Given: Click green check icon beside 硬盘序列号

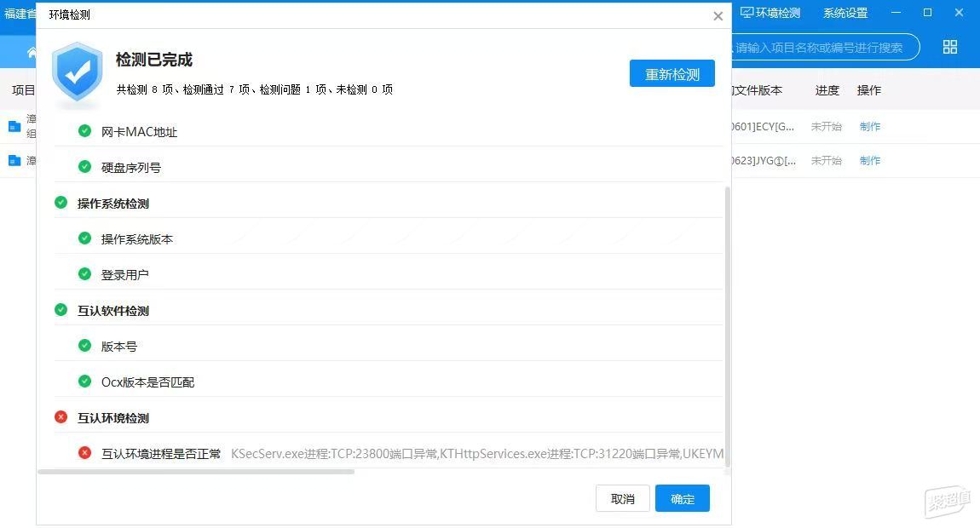Looking at the screenshot, I should click(x=85, y=167).
